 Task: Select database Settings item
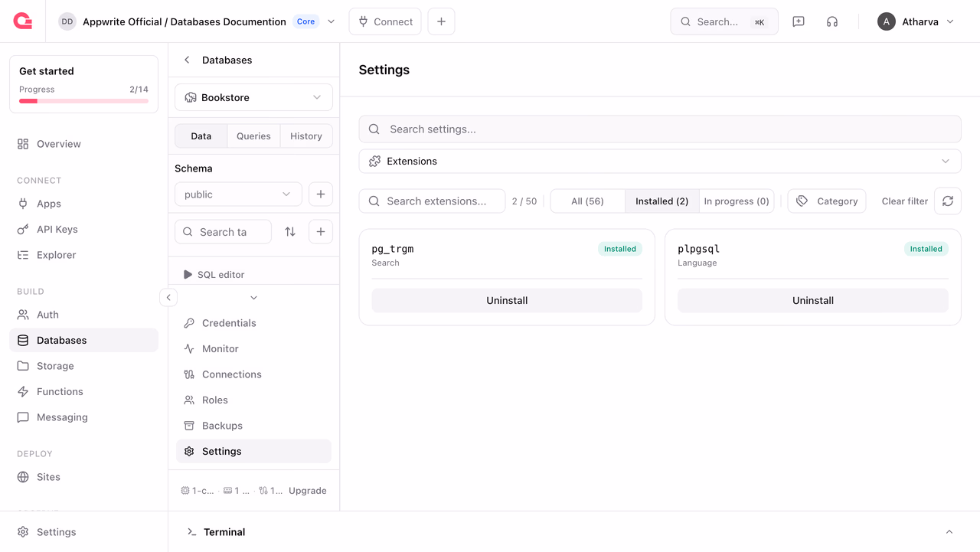pos(253,451)
